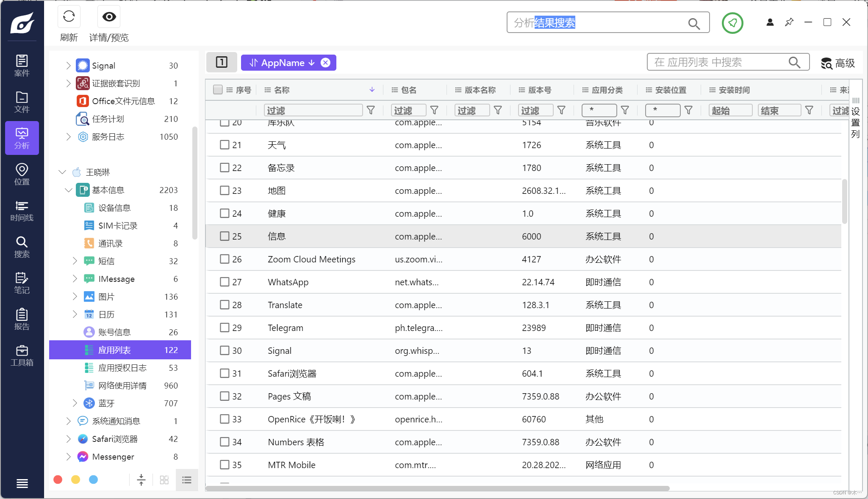Tick the checkbox for row 29 Telegram

click(225, 328)
